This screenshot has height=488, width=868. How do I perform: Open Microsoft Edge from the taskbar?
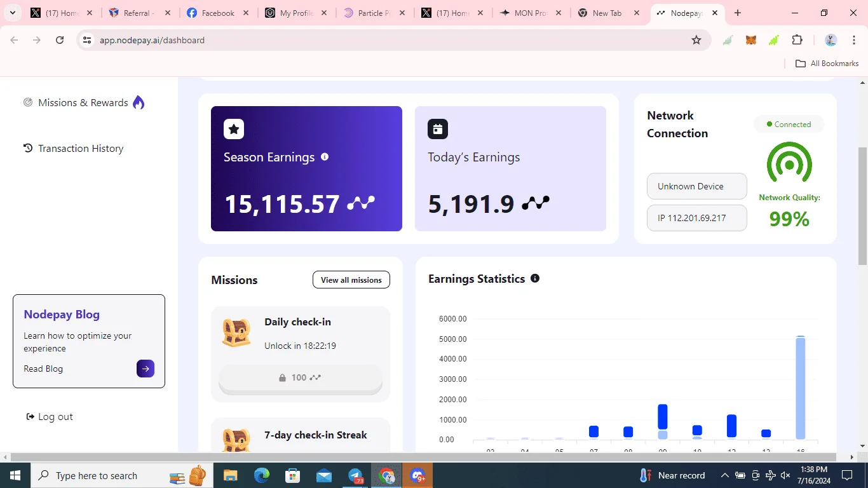tap(262, 475)
